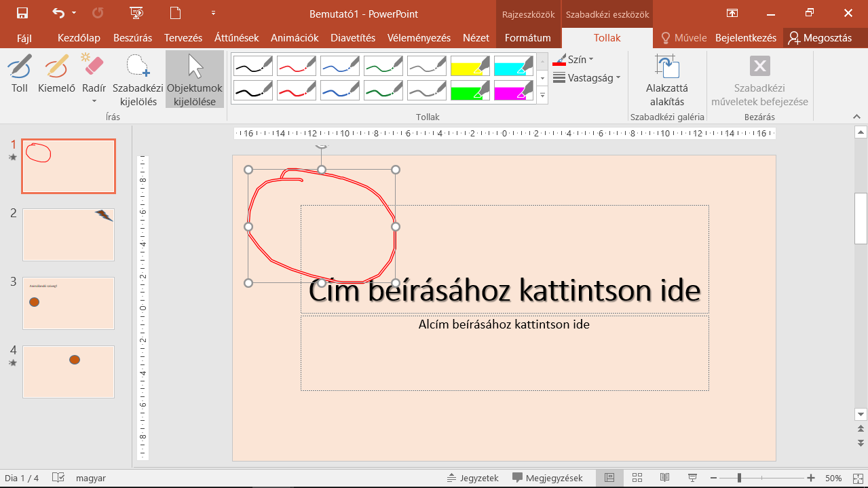Open Jegyzetek notes pane from status bar
868x488 pixels.
click(x=473, y=478)
